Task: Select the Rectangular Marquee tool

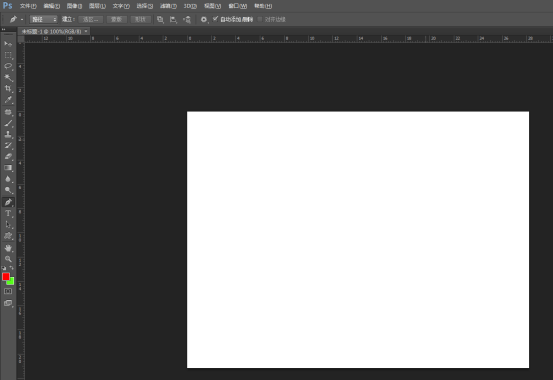Action: click(x=8, y=55)
